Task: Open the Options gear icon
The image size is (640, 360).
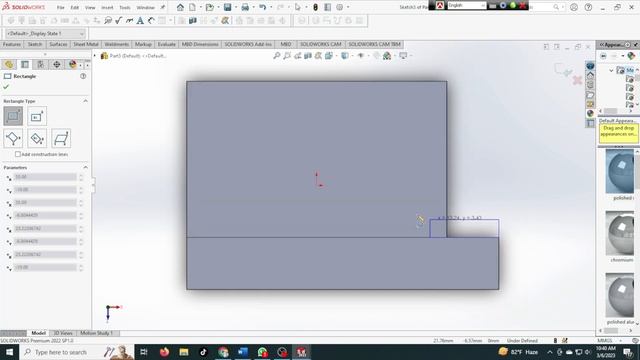Action: click(x=340, y=7)
